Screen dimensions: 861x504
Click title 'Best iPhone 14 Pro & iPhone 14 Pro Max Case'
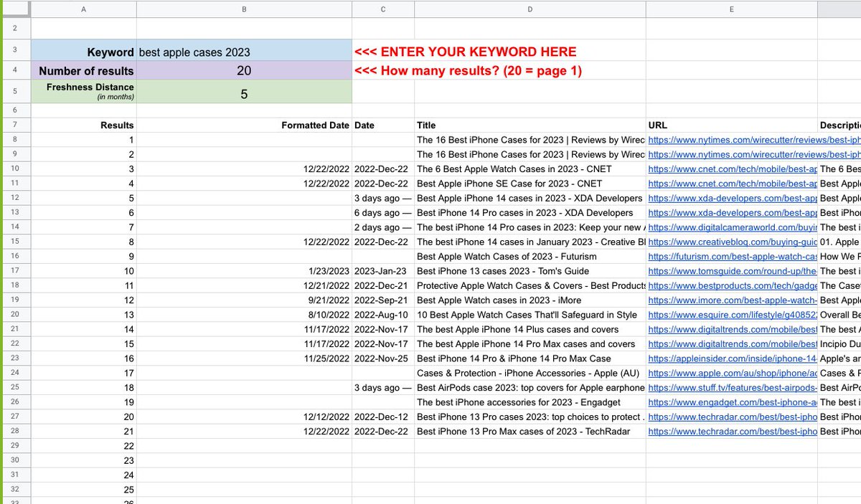point(514,358)
